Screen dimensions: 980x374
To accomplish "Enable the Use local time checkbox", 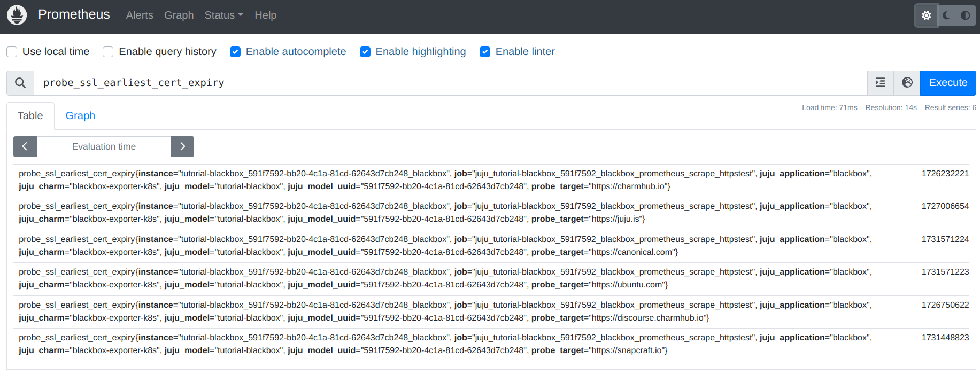I will click(12, 52).
